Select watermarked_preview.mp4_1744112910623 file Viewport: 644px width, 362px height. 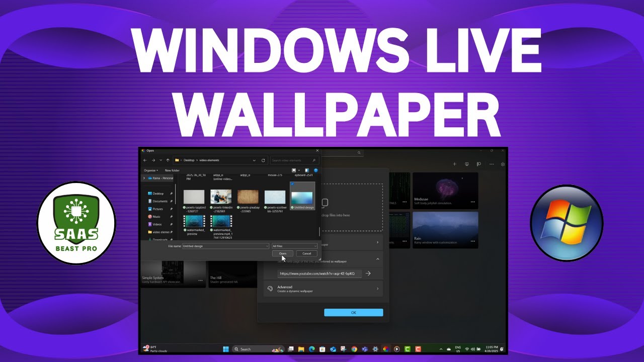pyautogui.click(x=221, y=227)
